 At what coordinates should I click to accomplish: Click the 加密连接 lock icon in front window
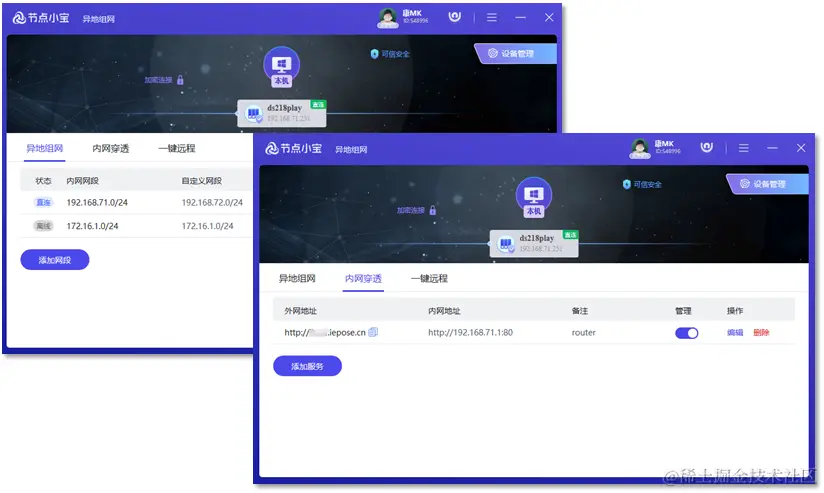pos(432,210)
